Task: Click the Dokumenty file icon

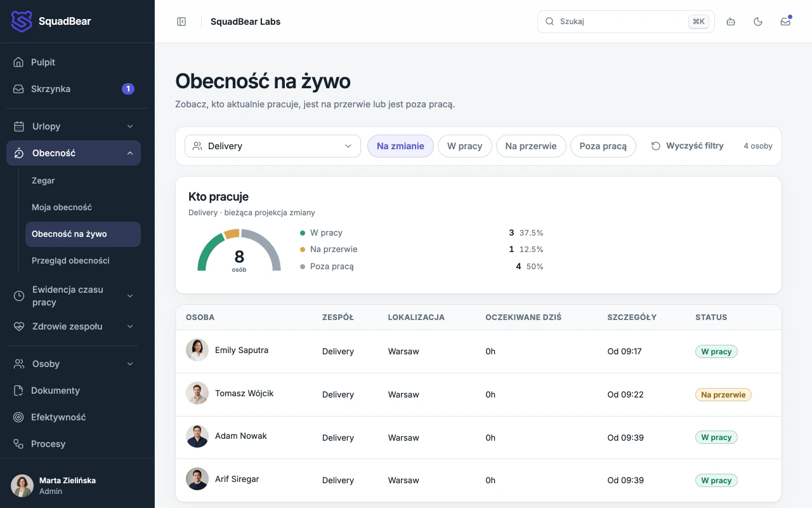Action: click(18, 391)
